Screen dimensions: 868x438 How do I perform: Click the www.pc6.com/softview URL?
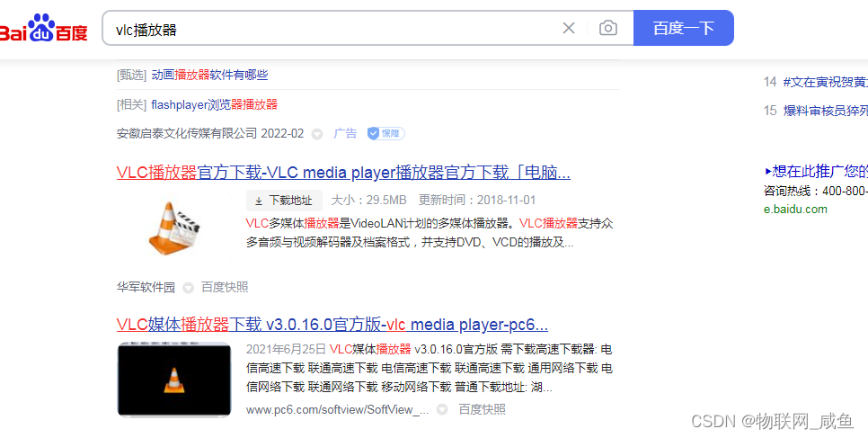[x=338, y=410]
